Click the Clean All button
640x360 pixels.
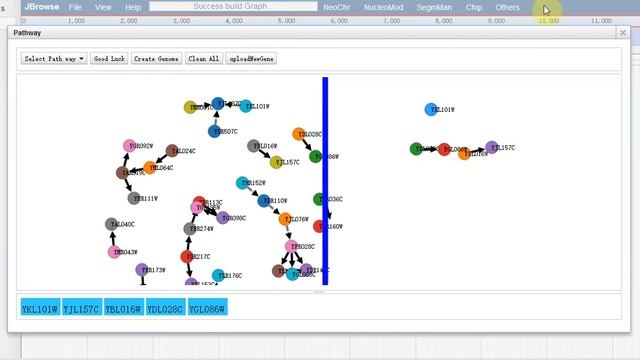coord(204,59)
